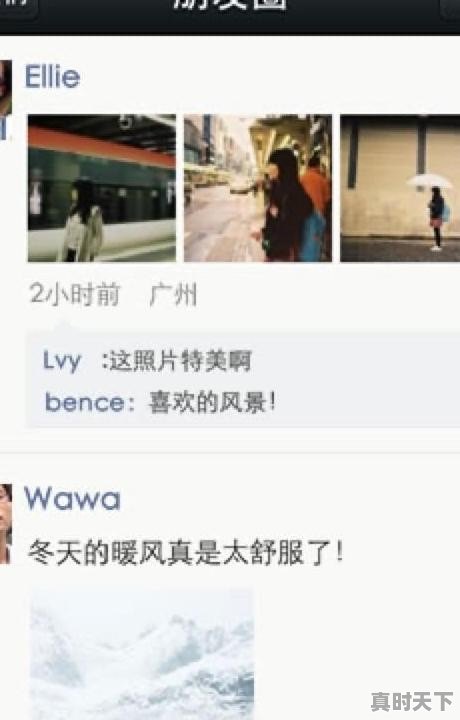Tap the Wawa username link

click(72, 498)
